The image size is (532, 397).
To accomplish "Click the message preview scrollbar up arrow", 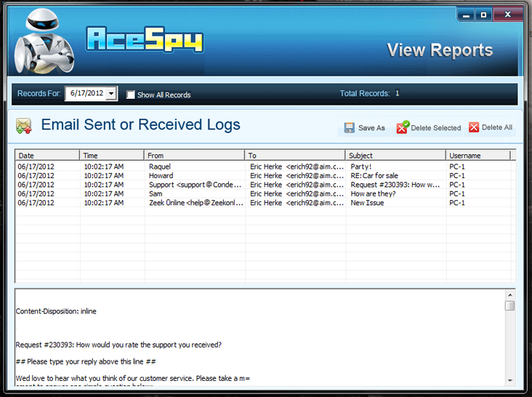I will click(509, 294).
